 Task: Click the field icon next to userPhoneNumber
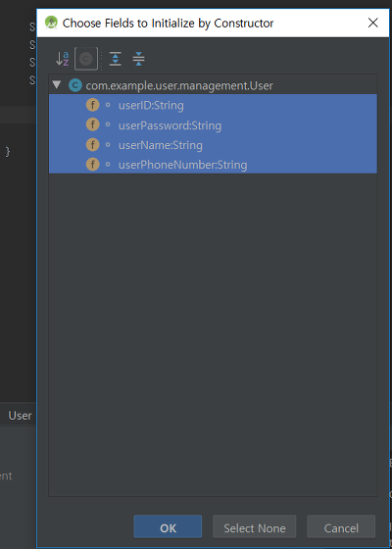(93, 165)
